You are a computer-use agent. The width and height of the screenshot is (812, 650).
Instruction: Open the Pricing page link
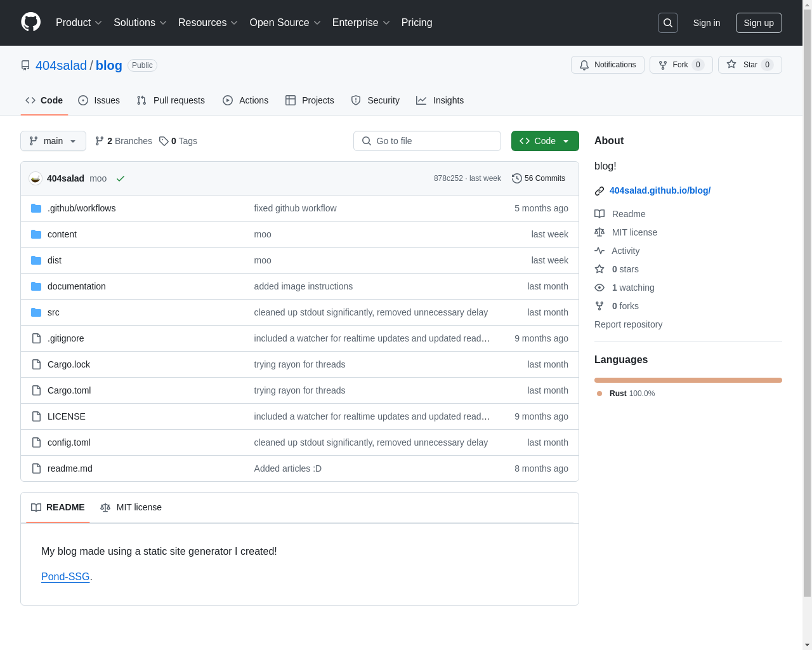pyautogui.click(x=417, y=23)
